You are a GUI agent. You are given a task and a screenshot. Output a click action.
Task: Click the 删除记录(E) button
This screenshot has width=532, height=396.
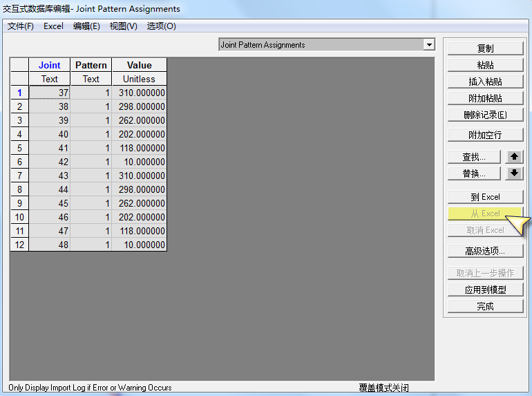pos(485,115)
